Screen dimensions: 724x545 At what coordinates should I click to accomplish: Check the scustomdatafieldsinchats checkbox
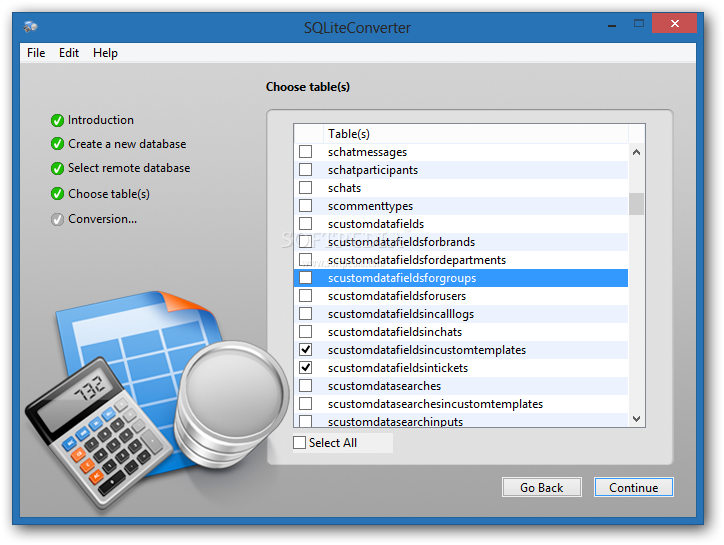coord(305,332)
